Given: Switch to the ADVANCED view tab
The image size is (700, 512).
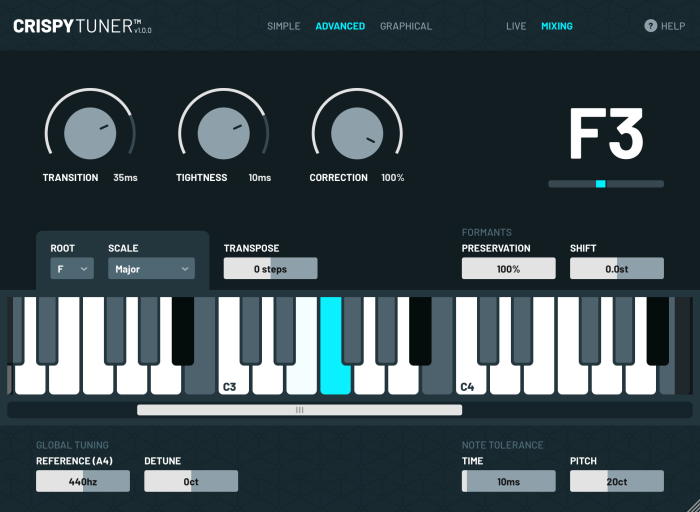Looking at the screenshot, I should (340, 26).
